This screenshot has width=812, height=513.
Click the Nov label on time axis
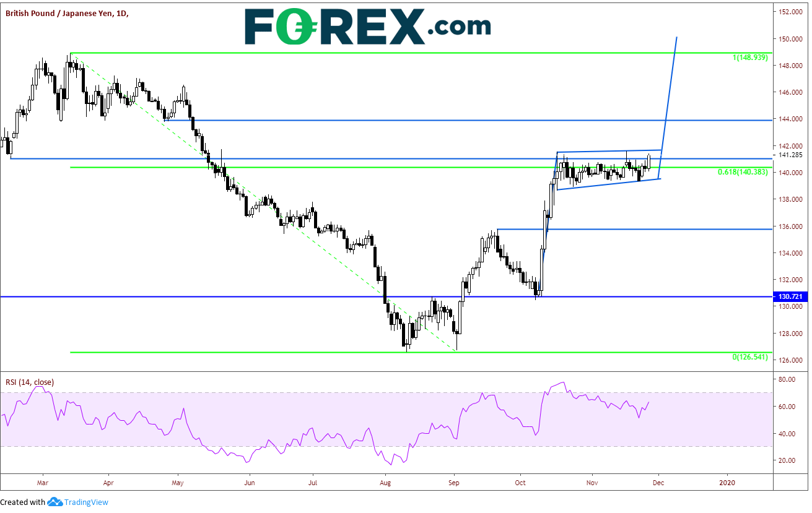click(x=592, y=482)
